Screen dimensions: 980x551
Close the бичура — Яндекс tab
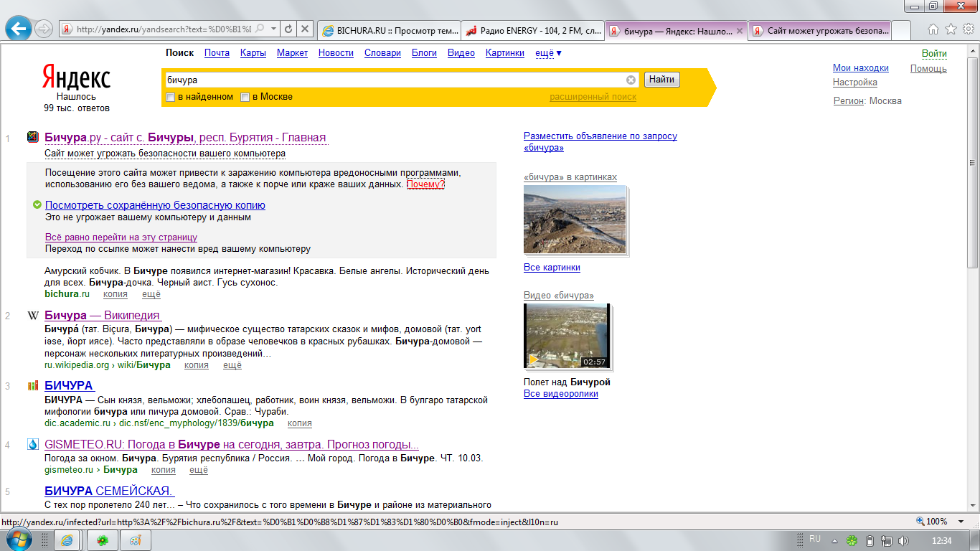point(740,31)
